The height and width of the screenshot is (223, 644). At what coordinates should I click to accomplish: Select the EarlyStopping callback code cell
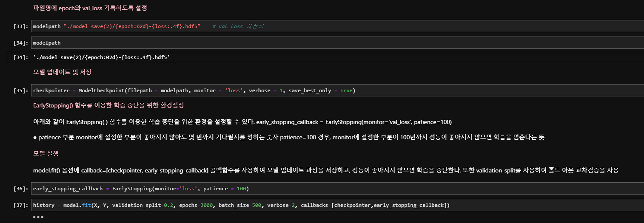(x=338, y=188)
